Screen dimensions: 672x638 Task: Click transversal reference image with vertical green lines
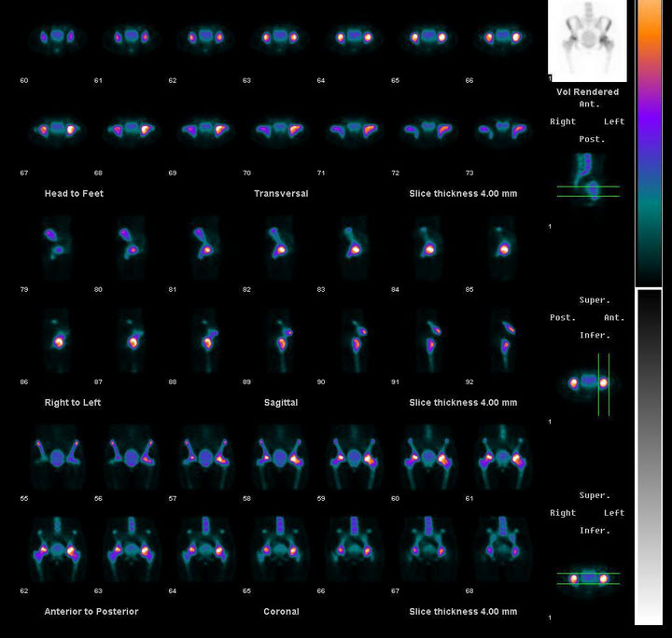(588, 382)
